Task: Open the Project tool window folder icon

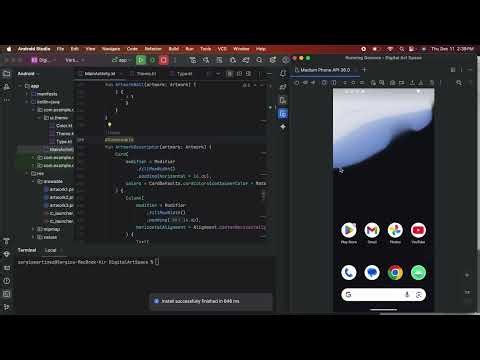Action: [6, 74]
